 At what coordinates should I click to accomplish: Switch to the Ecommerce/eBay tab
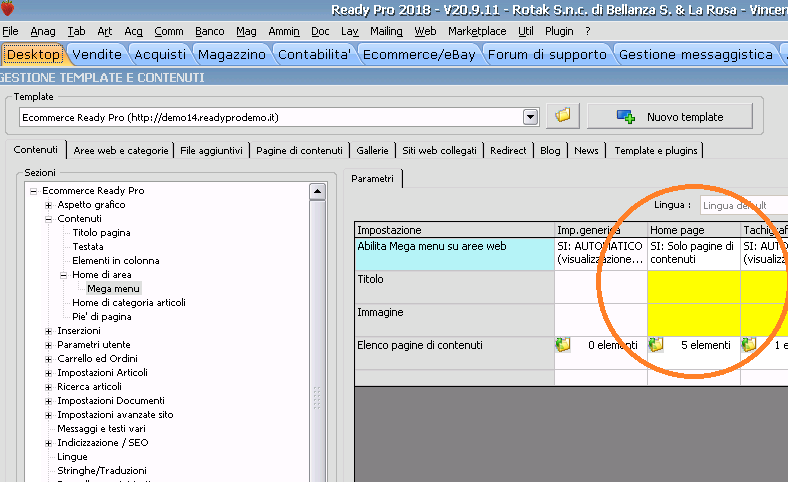419,54
